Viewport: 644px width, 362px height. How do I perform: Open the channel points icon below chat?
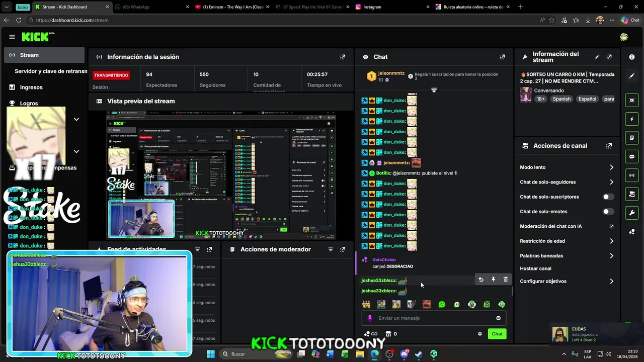pyautogui.click(x=371, y=334)
